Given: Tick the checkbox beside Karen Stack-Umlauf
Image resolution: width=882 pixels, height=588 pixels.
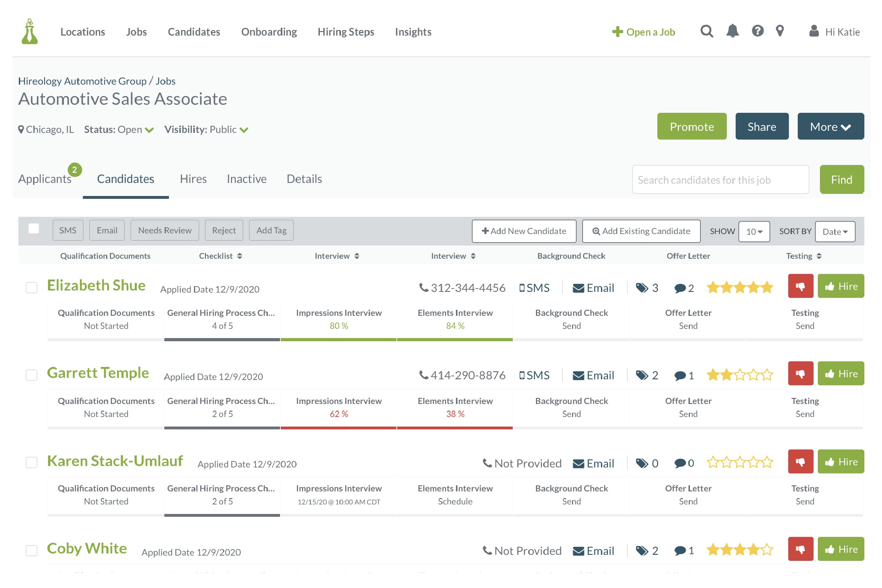Looking at the screenshot, I should click(31, 463).
